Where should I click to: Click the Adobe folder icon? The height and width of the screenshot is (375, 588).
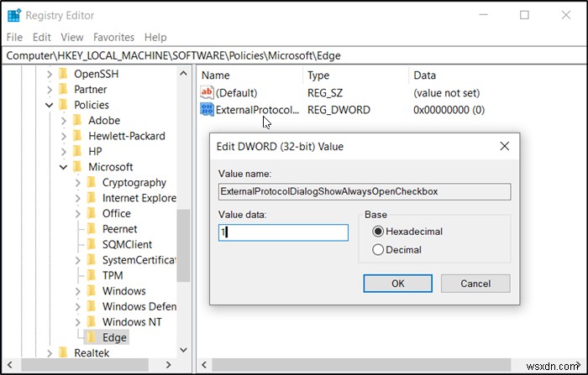click(x=77, y=120)
